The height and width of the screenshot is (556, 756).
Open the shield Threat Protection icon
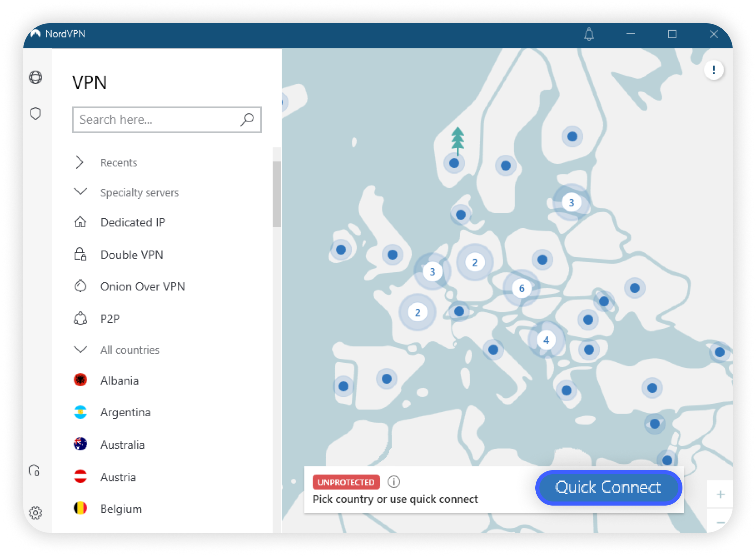(35, 113)
